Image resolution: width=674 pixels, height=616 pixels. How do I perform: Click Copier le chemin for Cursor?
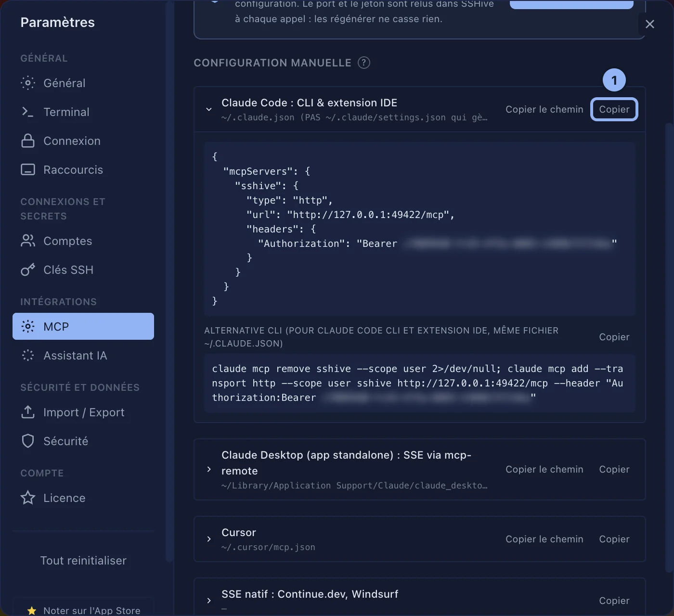click(544, 539)
